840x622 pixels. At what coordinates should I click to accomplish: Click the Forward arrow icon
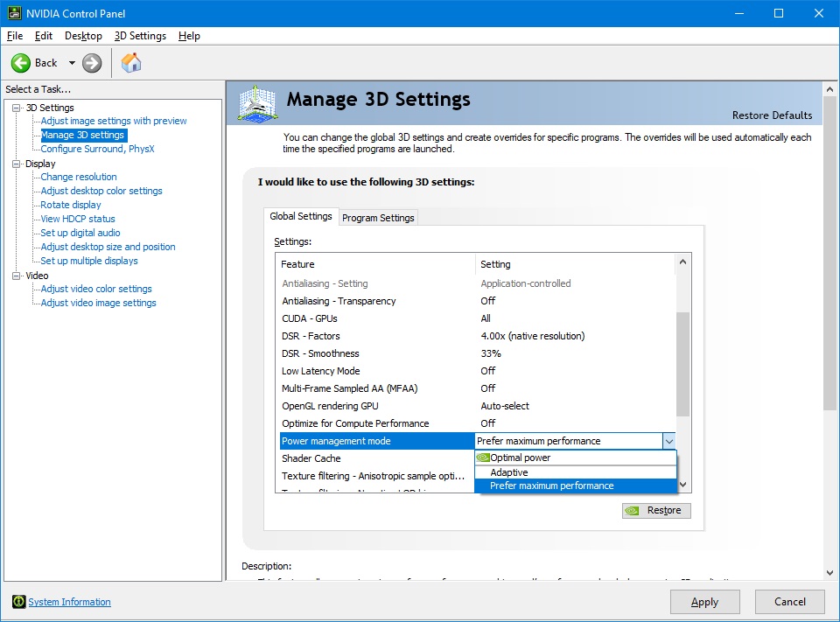pos(92,63)
